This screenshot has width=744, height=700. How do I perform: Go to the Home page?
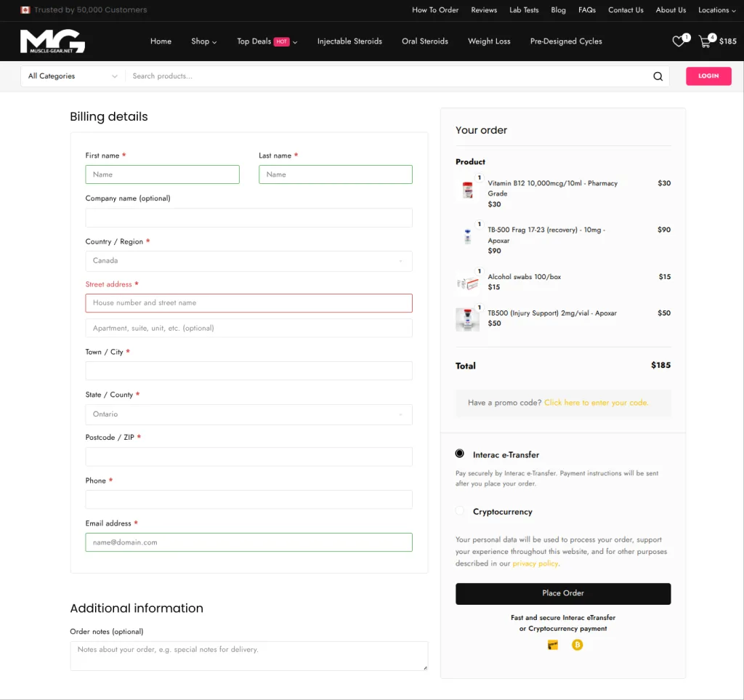(161, 41)
